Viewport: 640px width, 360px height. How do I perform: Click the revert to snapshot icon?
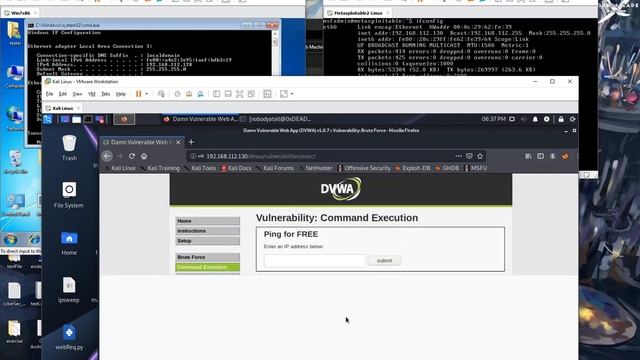(189, 94)
